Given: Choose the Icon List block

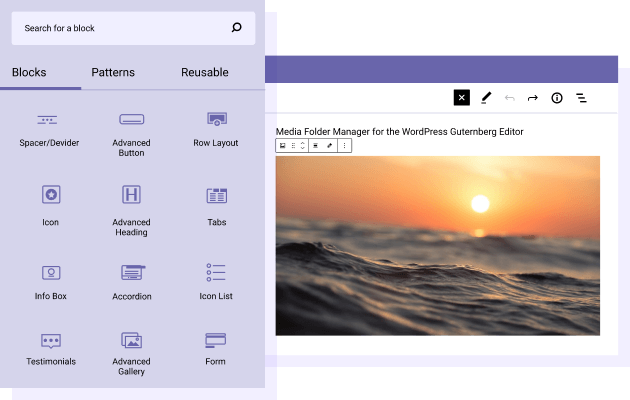Looking at the screenshot, I should point(216,280).
